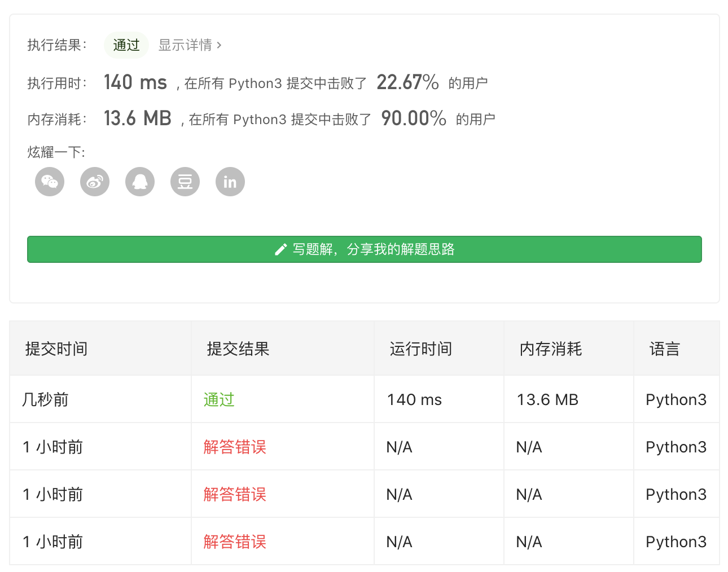Click the 执行结果 label

click(x=57, y=45)
